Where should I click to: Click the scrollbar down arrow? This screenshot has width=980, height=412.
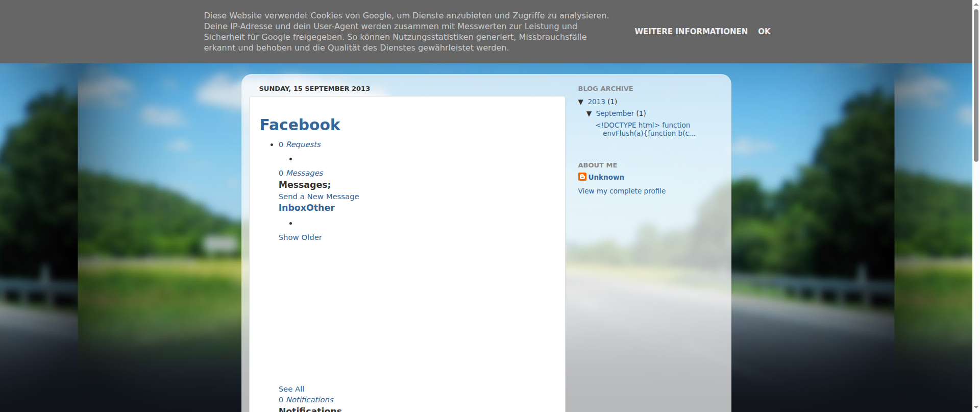pyautogui.click(x=976, y=408)
